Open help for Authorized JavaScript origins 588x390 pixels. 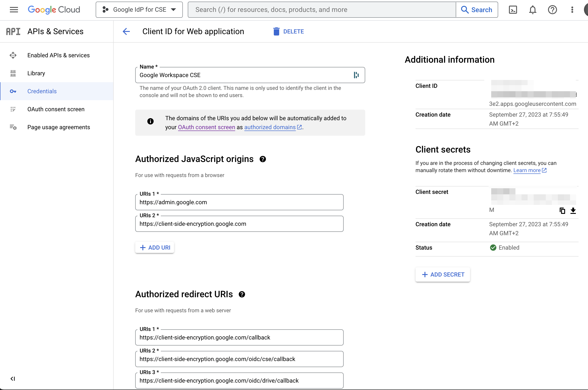coord(263,159)
